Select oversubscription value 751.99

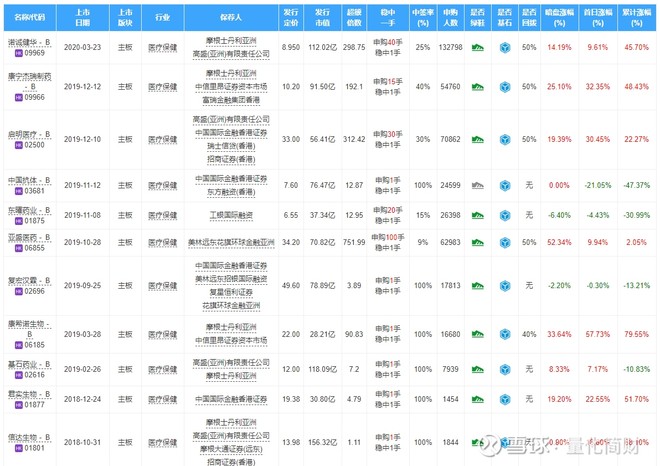click(354, 242)
